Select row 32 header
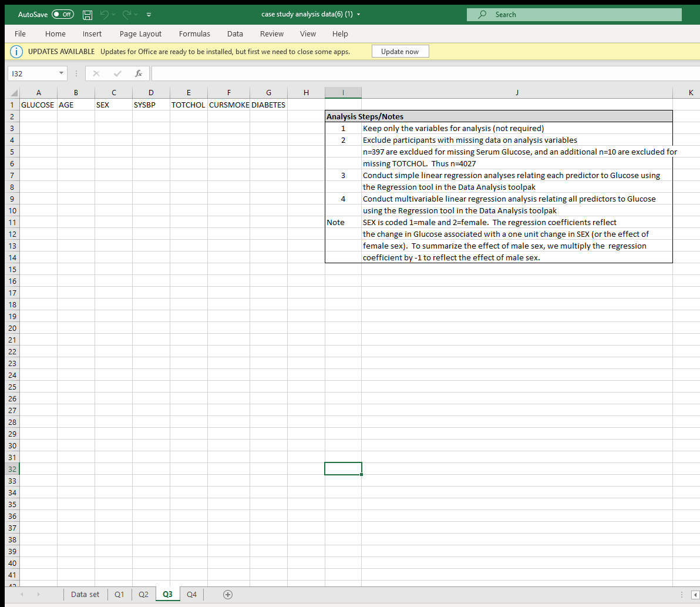Viewport: 700px width, 607px height. [x=12, y=469]
